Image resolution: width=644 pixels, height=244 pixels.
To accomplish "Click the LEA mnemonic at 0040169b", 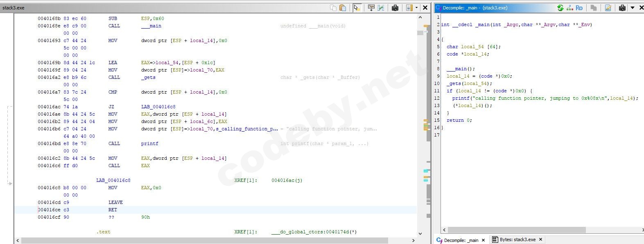I will click(113, 63).
